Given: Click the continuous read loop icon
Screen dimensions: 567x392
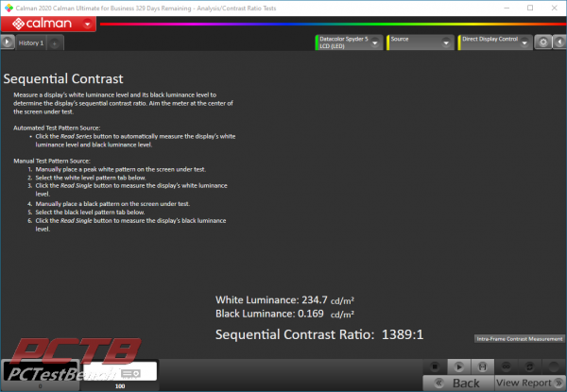Looking at the screenshot, I should click(x=506, y=365).
